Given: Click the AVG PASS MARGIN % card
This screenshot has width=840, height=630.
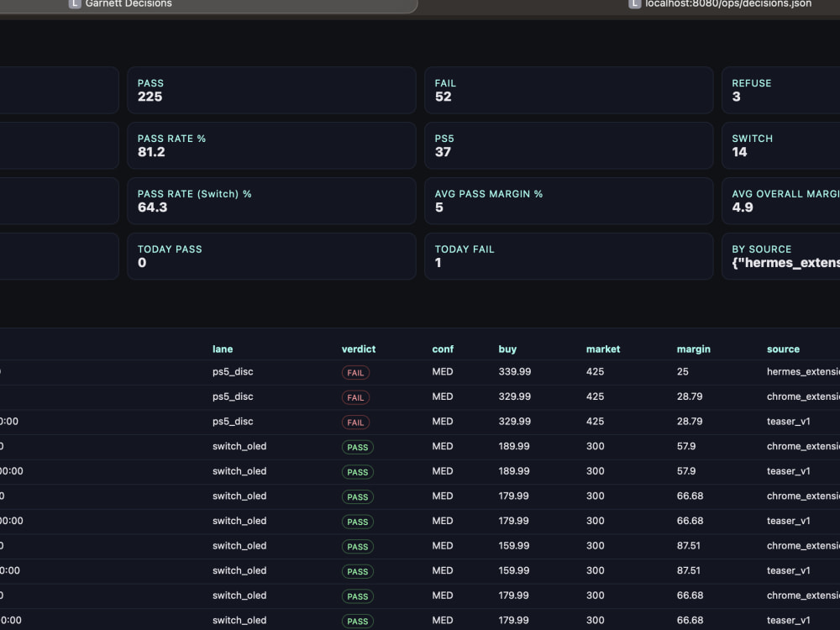Looking at the screenshot, I should (569, 201).
